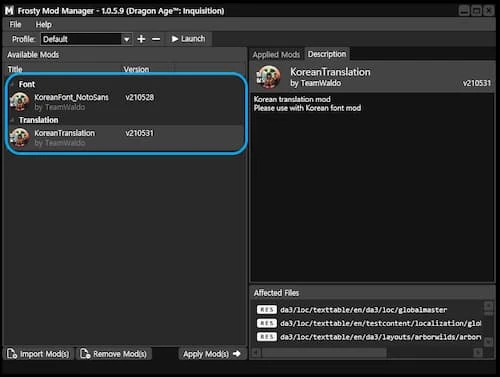Launch the game with Launch button
500x377 pixels.
click(x=189, y=39)
